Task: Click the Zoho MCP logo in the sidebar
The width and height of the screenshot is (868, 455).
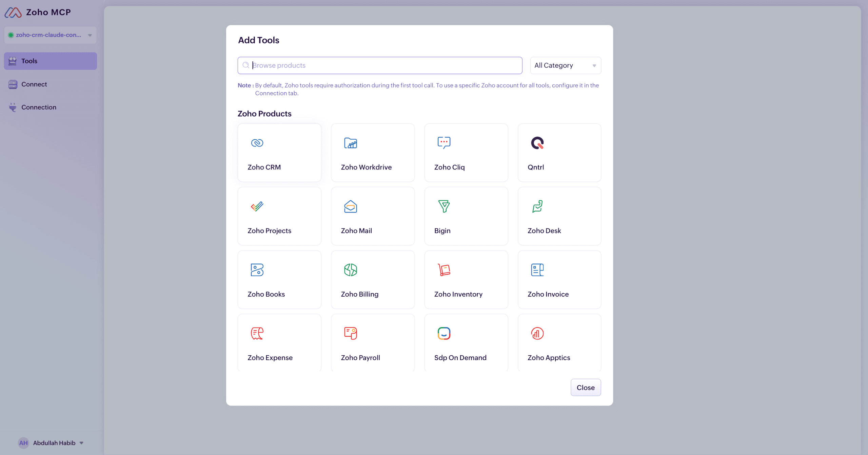Action: (x=38, y=12)
